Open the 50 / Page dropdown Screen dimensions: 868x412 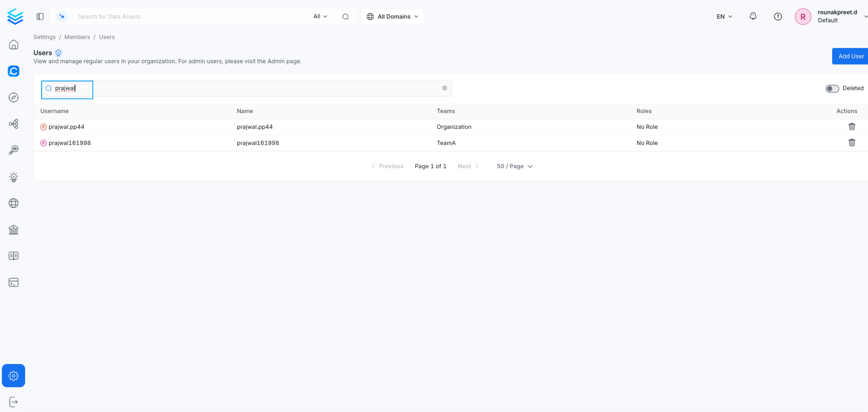tap(514, 166)
